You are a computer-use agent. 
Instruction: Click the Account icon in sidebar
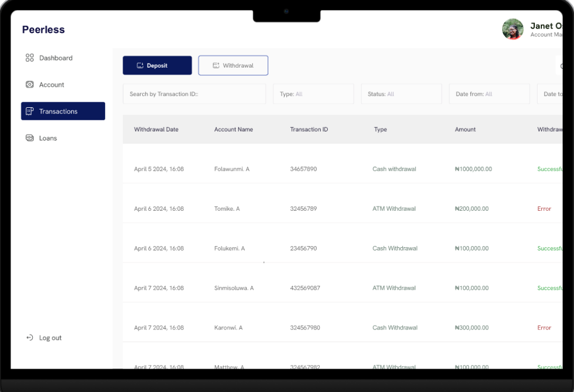click(30, 85)
